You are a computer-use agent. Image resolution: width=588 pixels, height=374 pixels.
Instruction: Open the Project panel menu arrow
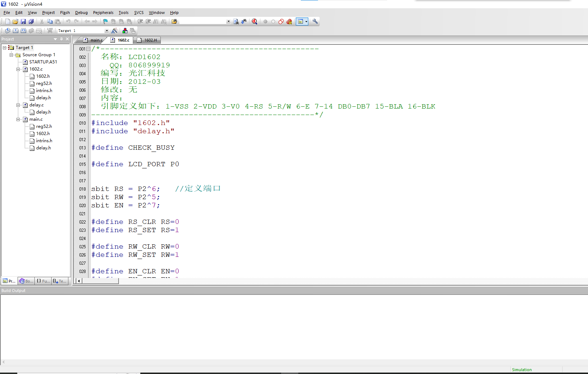click(55, 39)
